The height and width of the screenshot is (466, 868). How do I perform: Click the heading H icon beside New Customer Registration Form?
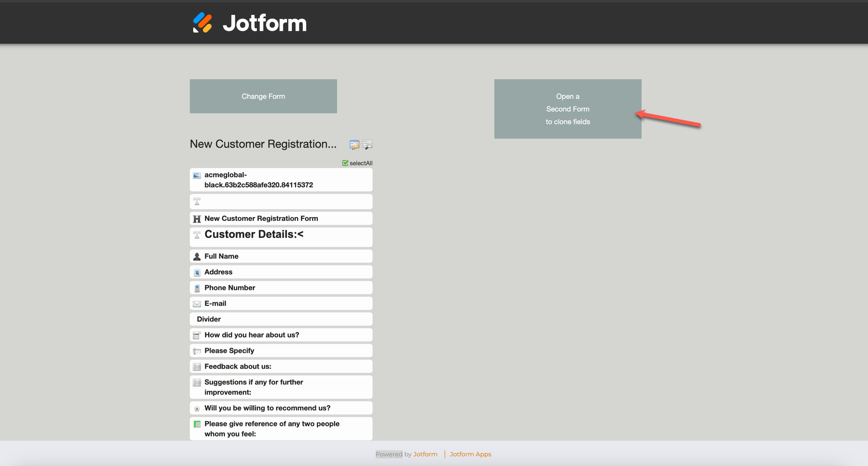[197, 219]
